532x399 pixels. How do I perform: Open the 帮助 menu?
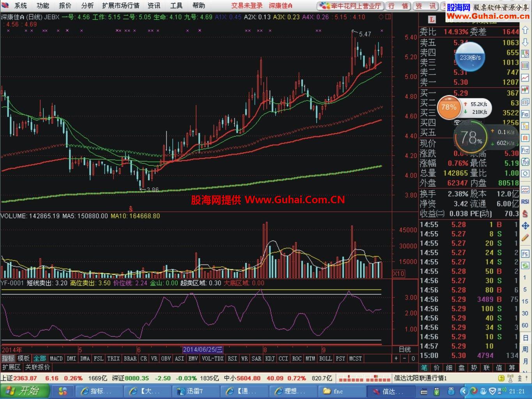(x=199, y=5)
